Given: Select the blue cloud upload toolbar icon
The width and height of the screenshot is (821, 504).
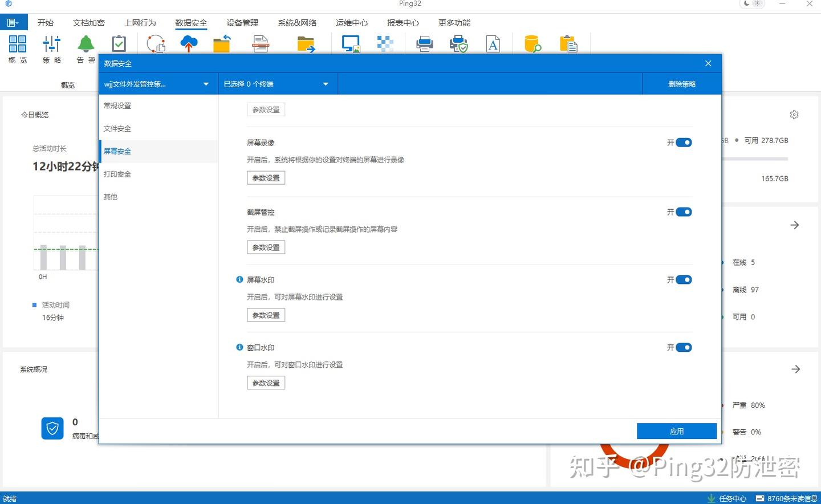Looking at the screenshot, I should coord(189,43).
